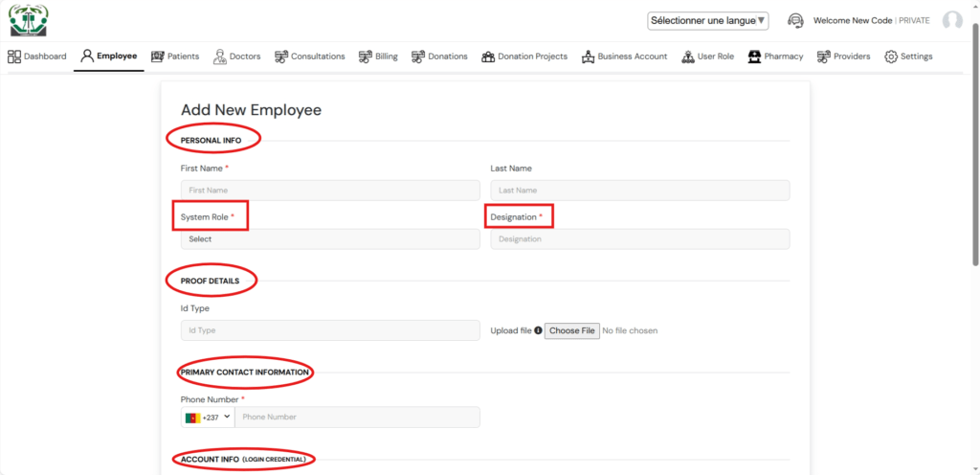Image resolution: width=980 pixels, height=475 pixels.
Task: Open the Sélectionner une langue dropdown
Action: coord(707,21)
